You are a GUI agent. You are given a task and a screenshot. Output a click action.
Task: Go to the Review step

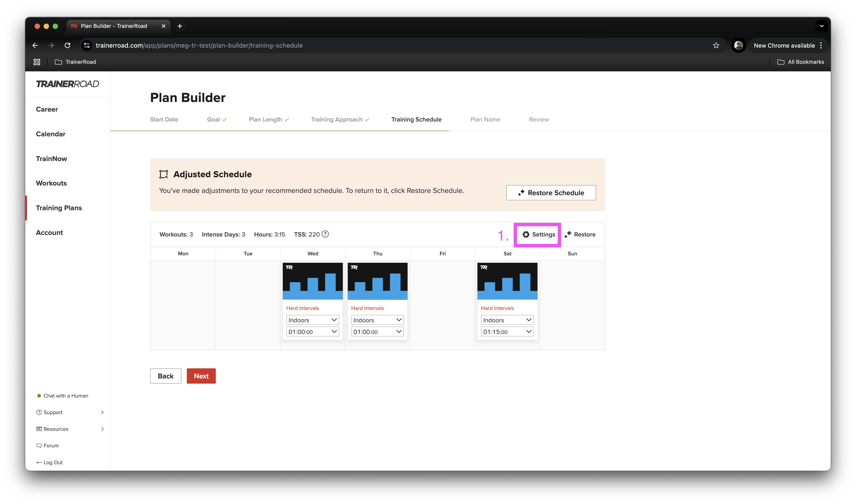tap(539, 119)
